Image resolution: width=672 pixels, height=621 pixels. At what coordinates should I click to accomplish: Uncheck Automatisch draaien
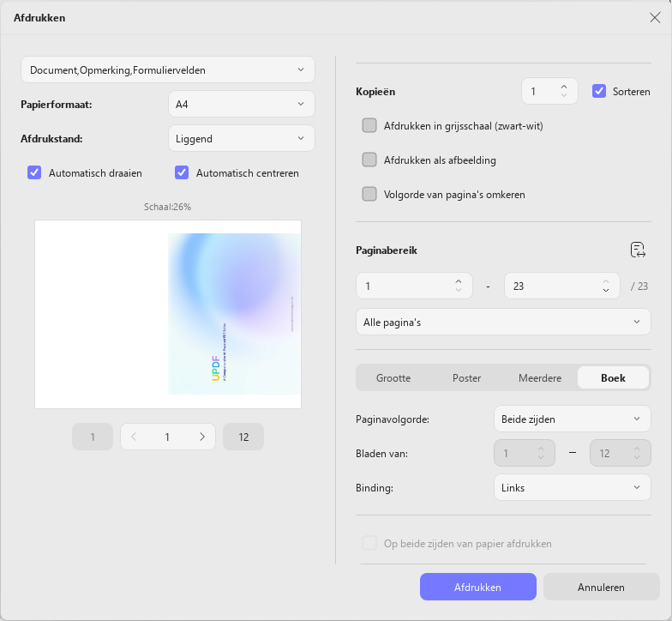pyautogui.click(x=34, y=173)
